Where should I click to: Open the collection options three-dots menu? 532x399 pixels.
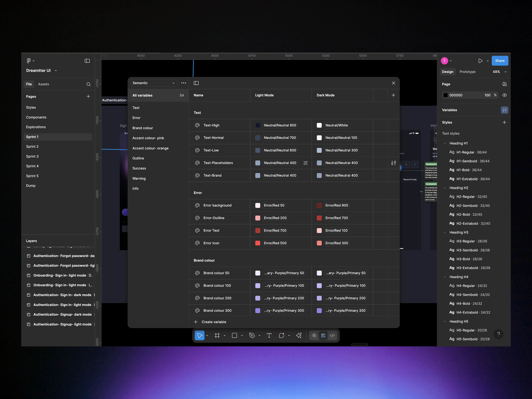(x=184, y=83)
